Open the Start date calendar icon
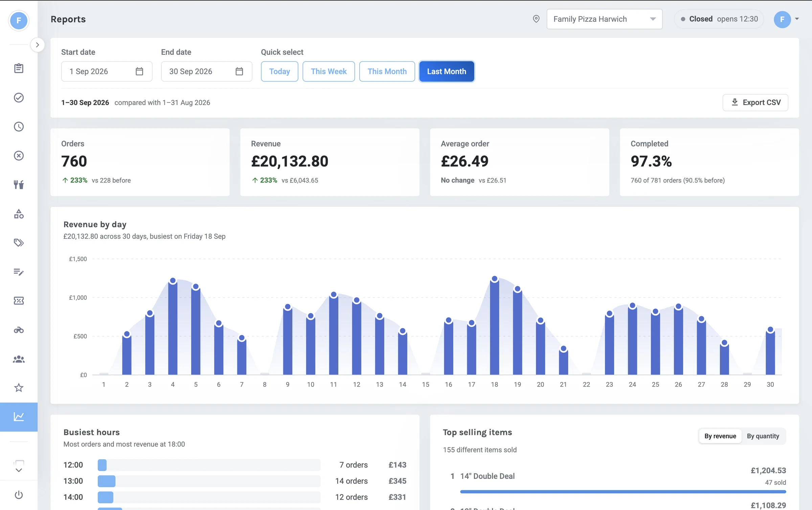812x510 pixels. [139, 71]
